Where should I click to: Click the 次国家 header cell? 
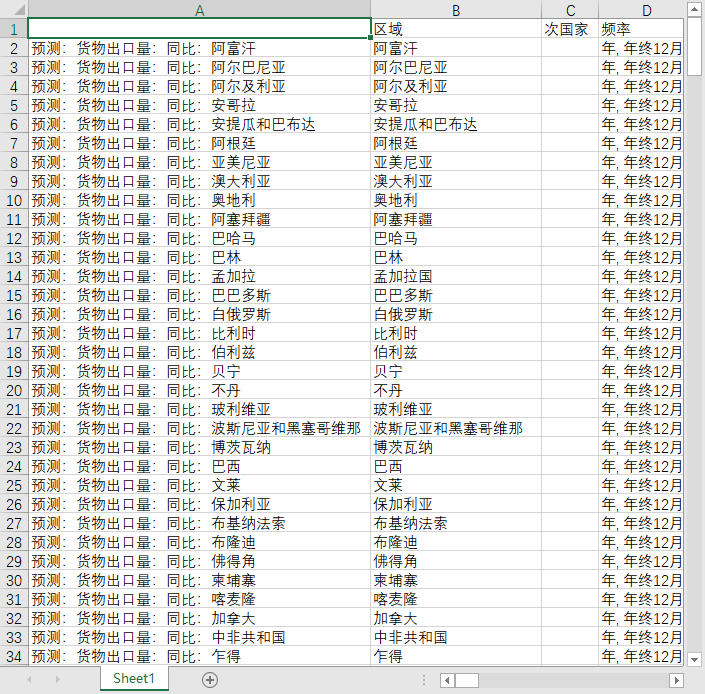(570, 29)
